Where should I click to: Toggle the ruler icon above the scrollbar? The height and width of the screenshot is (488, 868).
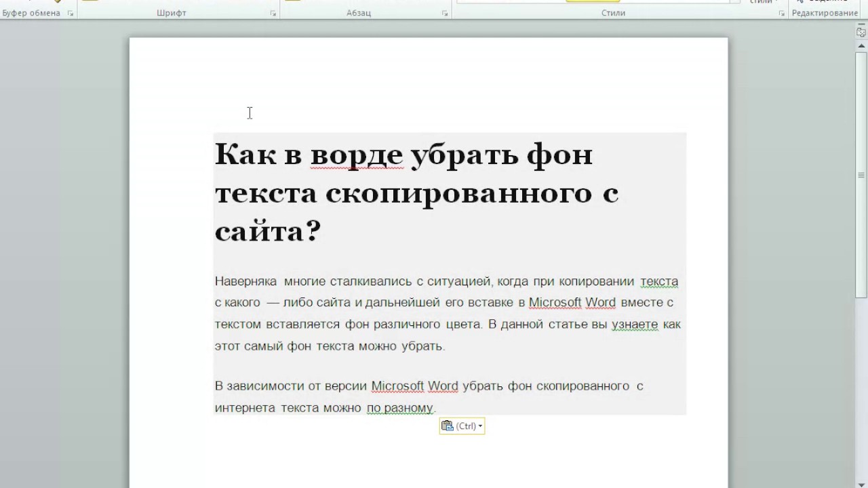point(861,32)
